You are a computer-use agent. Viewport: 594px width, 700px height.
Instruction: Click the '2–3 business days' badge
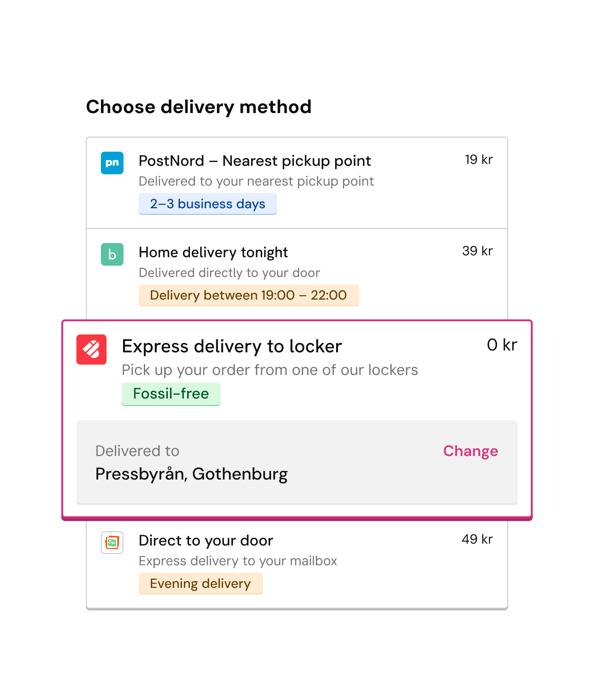tap(208, 204)
